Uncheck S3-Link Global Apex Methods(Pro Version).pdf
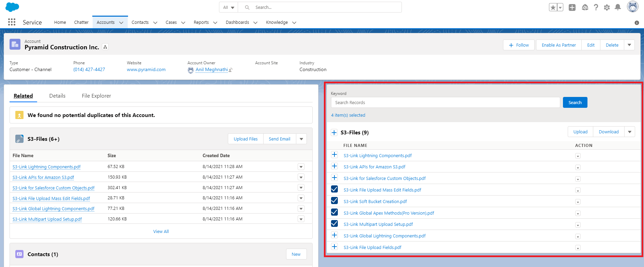This screenshot has width=644, height=267. [334, 212]
